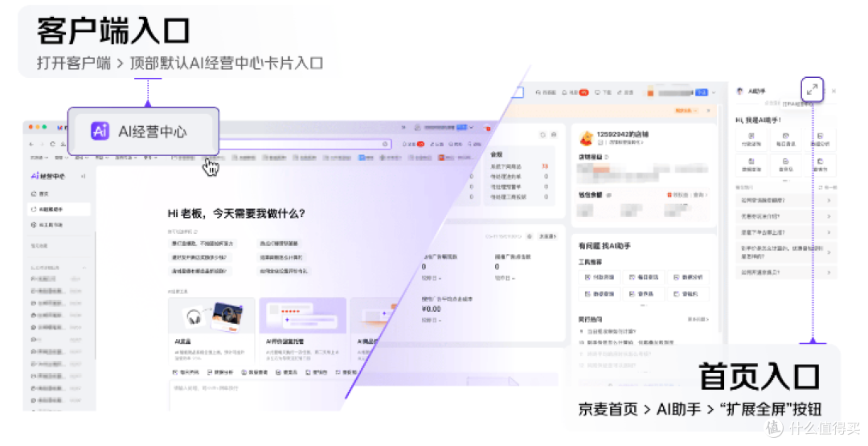Screen dimensions: 868x446
Task: Click 下载 in the 京麦首页 header
Action: tap(603, 92)
